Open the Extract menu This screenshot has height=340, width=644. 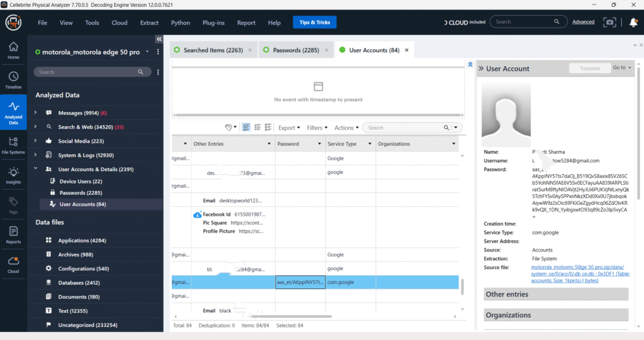(149, 23)
